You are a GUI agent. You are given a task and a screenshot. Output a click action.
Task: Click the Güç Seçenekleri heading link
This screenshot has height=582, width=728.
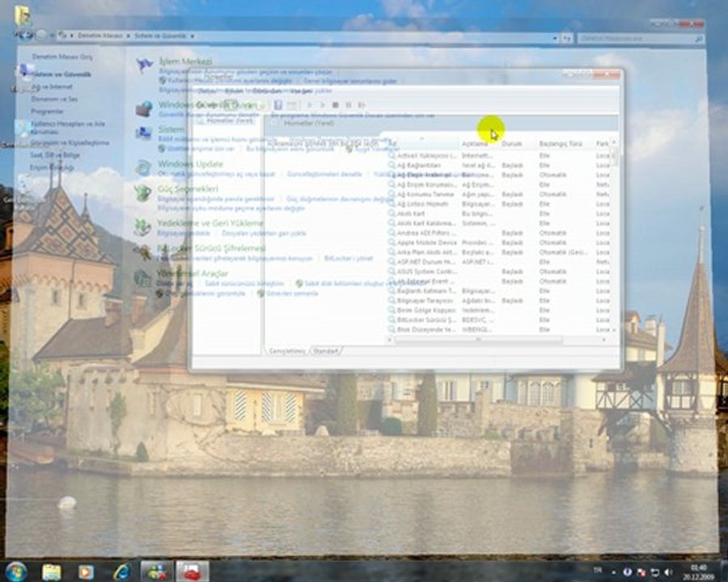pyautogui.click(x=188, y=189)
